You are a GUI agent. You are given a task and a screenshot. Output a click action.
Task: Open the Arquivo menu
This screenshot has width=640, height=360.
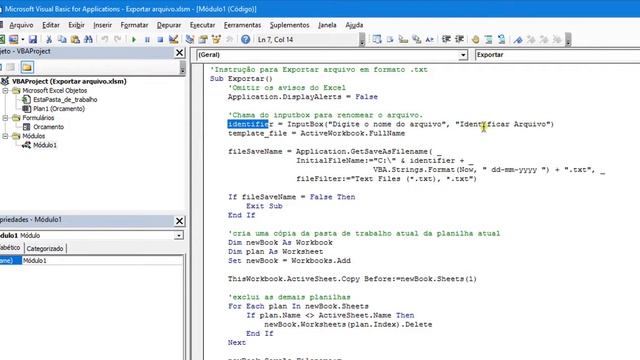[x=21, y=25]
